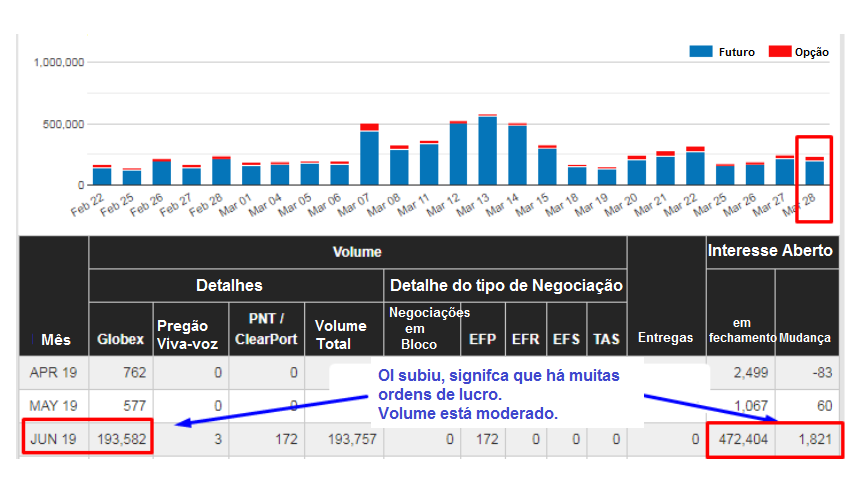Click the highlighted Mar 28 bar
858x478 pixels.
[x=814, y=172]
